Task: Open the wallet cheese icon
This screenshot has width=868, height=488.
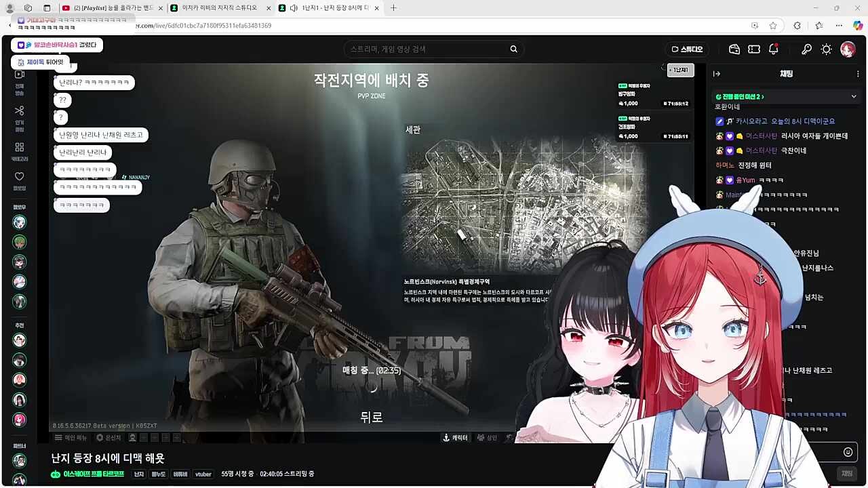Action: click(x=734, y=49)
